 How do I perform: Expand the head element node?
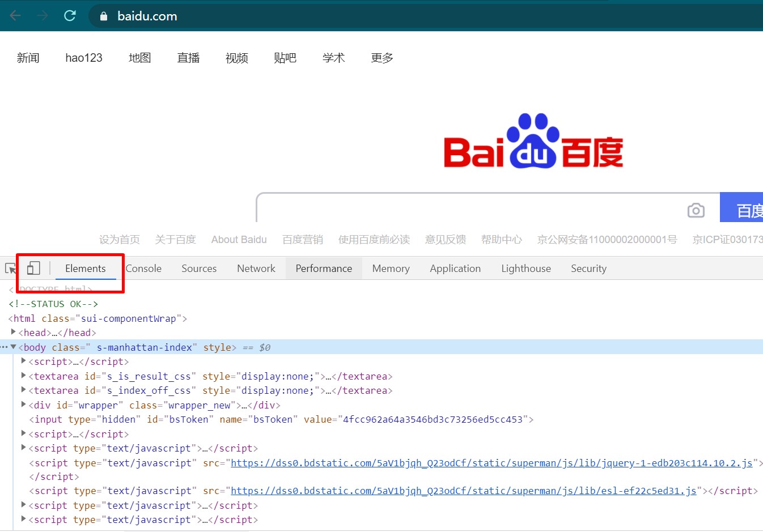(13, 332)
